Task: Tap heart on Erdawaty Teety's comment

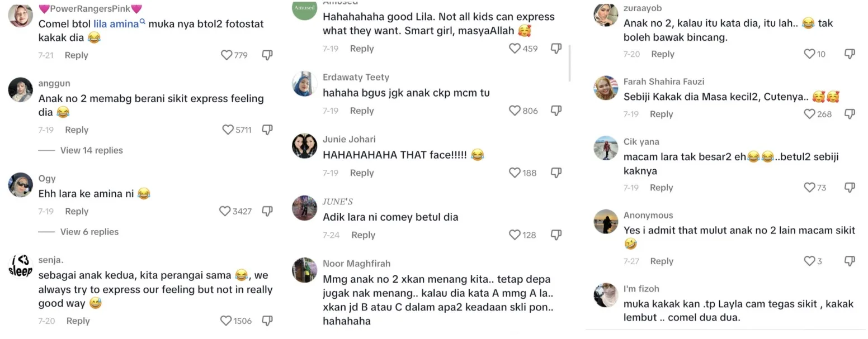Action: coord(515,111)
